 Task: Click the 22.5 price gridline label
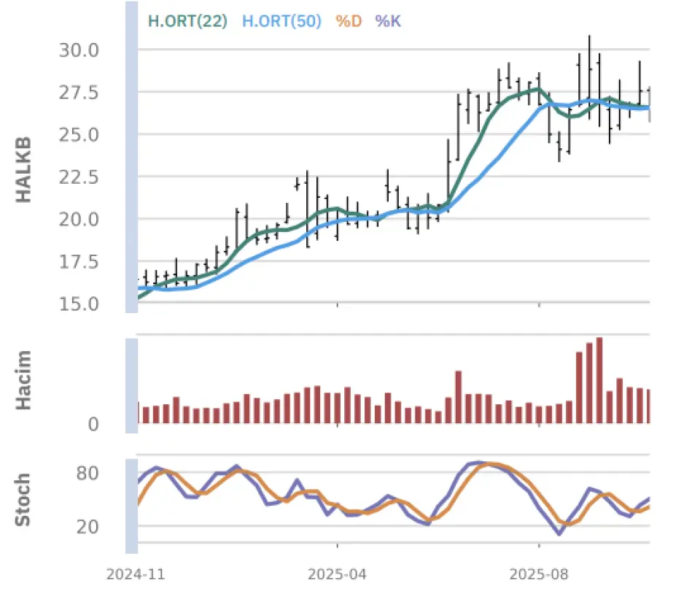pyautogui.click(x=77, y=177)
